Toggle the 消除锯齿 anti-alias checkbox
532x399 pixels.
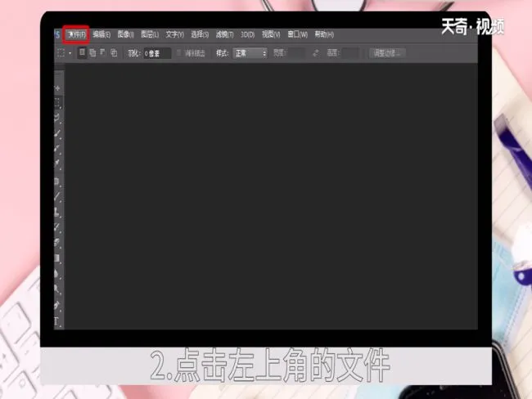point(178,53)
